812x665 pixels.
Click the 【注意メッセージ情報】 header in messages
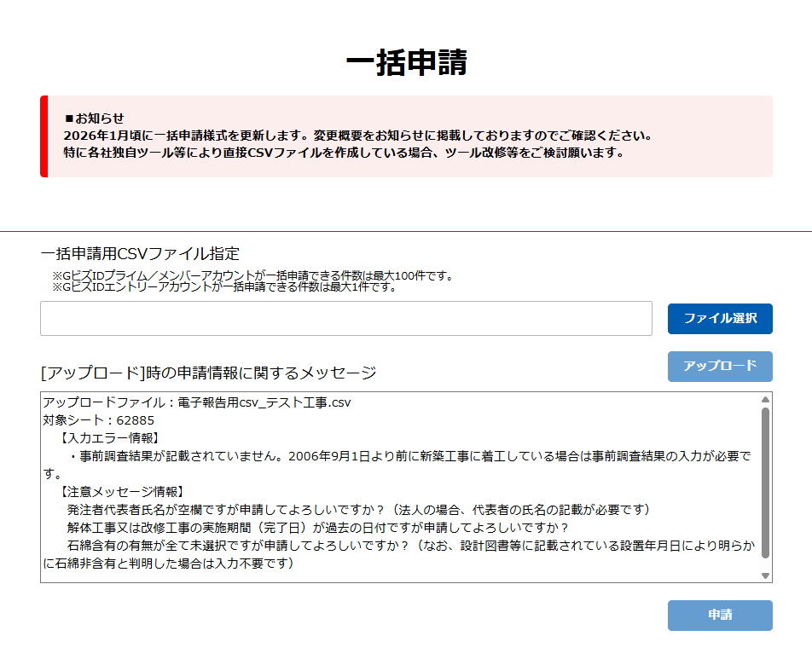point(122,492)
